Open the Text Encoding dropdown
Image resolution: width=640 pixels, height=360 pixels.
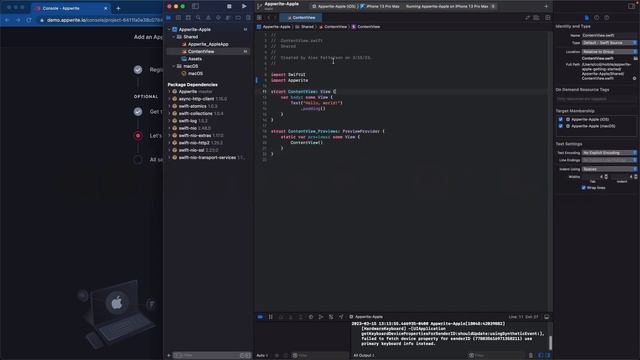click(609, 153)
